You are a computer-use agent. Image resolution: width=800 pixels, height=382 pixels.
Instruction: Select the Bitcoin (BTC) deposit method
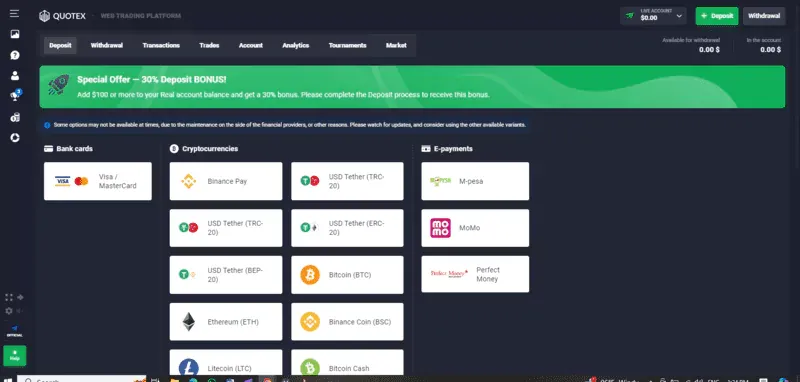tap(347, 275)
